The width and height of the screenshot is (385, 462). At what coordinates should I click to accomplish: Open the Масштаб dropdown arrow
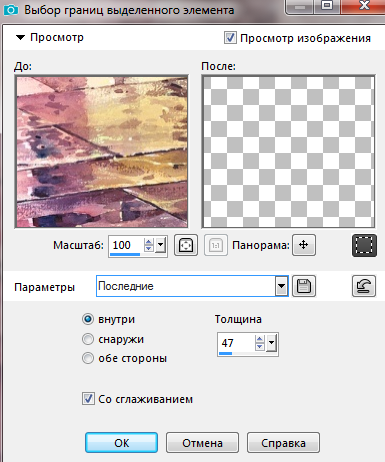(160, 245)
